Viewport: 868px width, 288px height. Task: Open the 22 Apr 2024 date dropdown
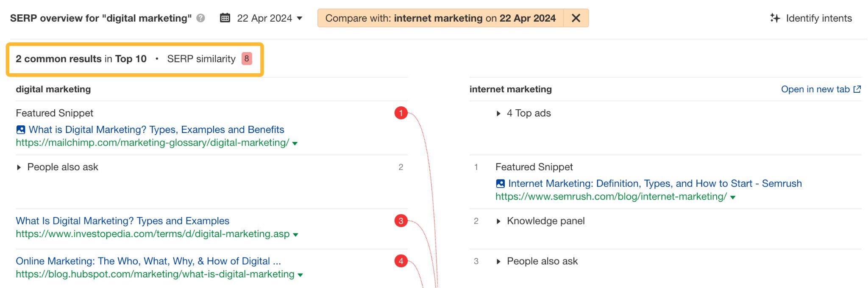(x=300, y=19)
